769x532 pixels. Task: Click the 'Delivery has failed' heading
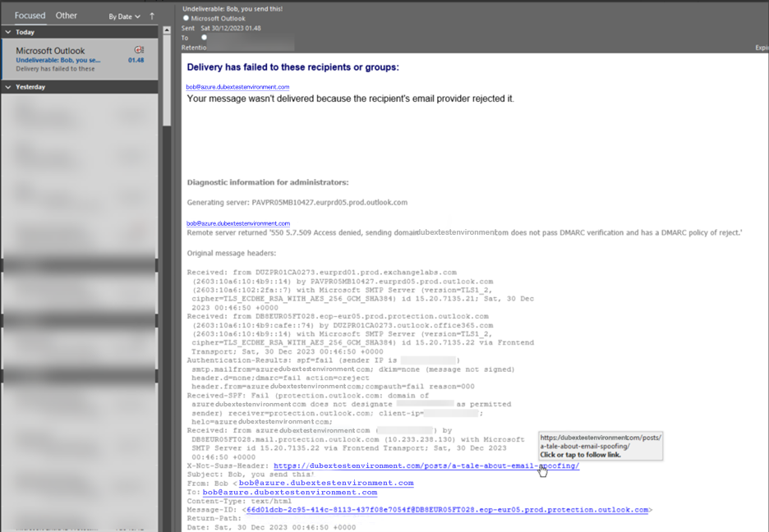(x=292, y=67)
